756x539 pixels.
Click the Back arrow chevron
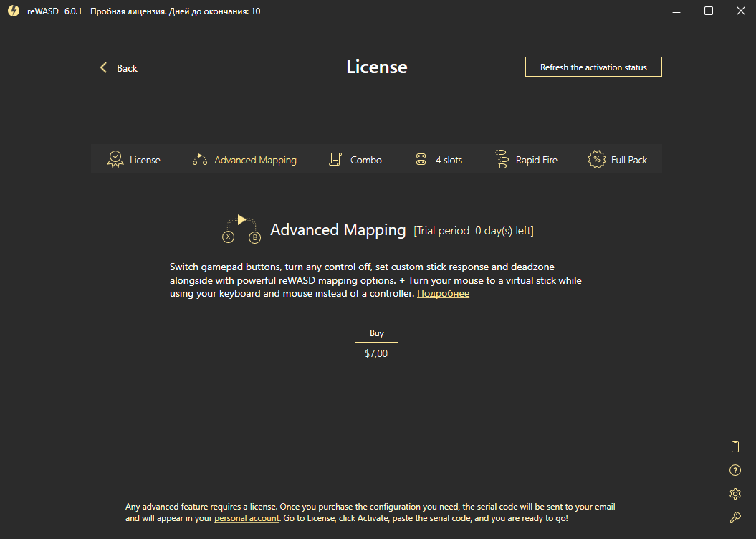pos(103,67)
